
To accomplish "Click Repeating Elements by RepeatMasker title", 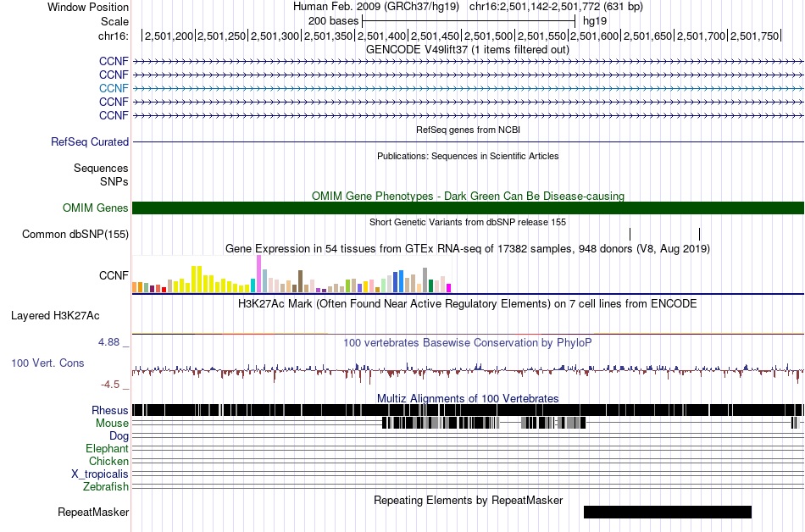I will pyautogui.click(x=469, y=500).
